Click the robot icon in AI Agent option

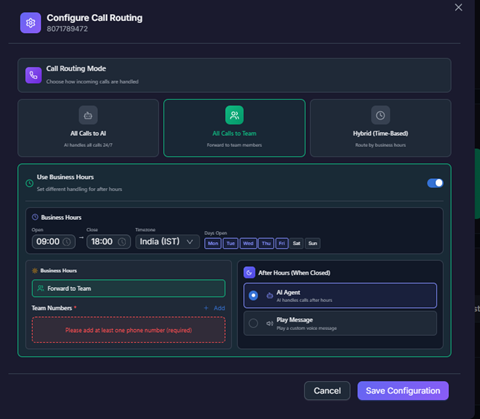pos(270,295)
